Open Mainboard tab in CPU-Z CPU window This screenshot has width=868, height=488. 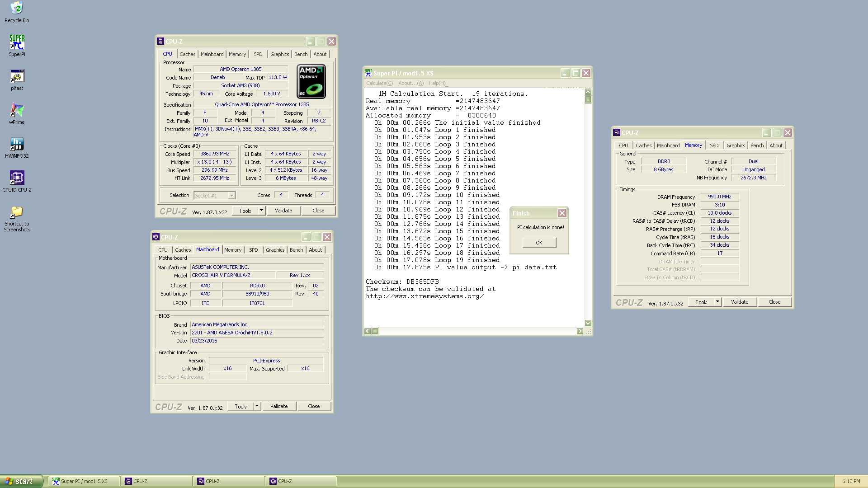point(212,54)
